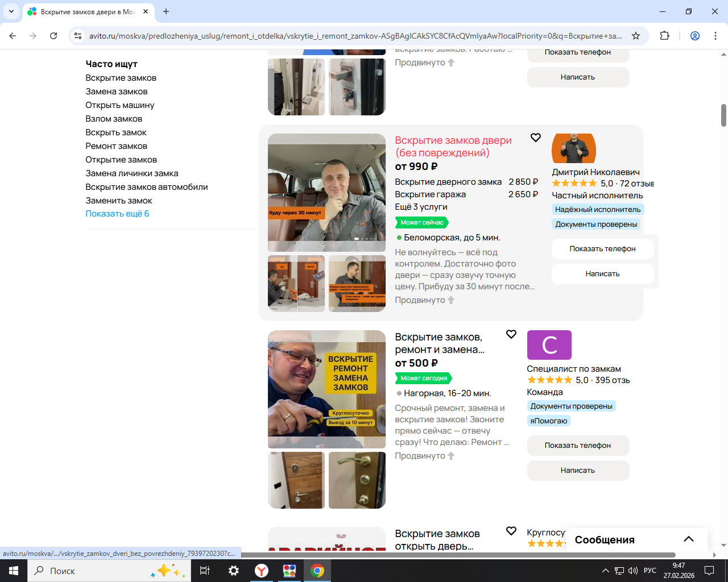Open the 'Заменить замок' frequent search link
The image size is (728, 582).
click(119, 201)
